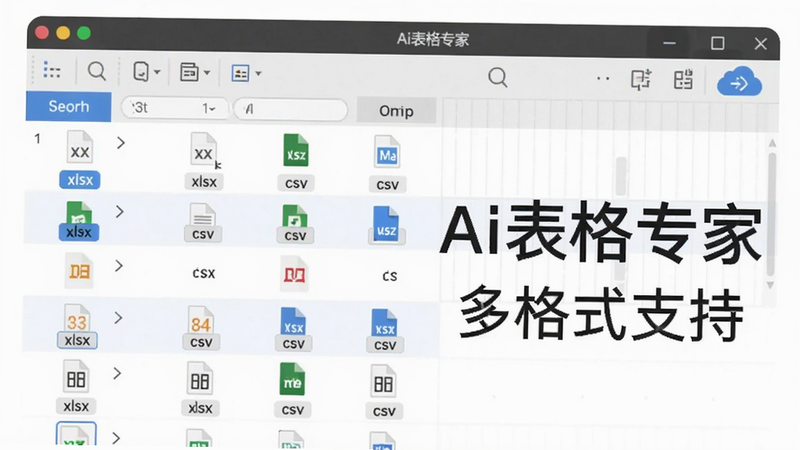The image size is (800, 450).
Task: Select the XX xlsx file with gray label
Action: [204, 161]
